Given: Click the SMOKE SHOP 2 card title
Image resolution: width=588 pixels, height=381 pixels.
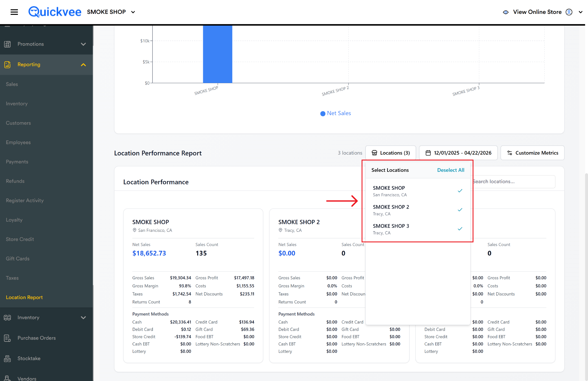Looking at the screenshot, I should point(299,222).
